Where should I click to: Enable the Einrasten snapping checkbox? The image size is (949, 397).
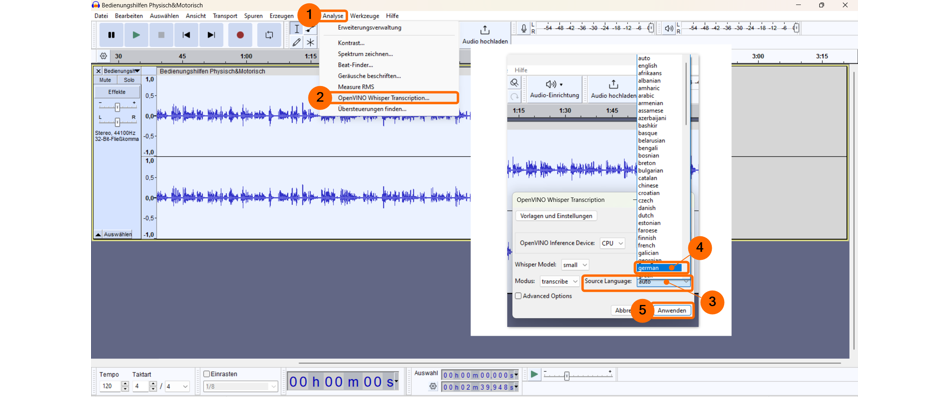pyautogui.click(x=207, y=374)
